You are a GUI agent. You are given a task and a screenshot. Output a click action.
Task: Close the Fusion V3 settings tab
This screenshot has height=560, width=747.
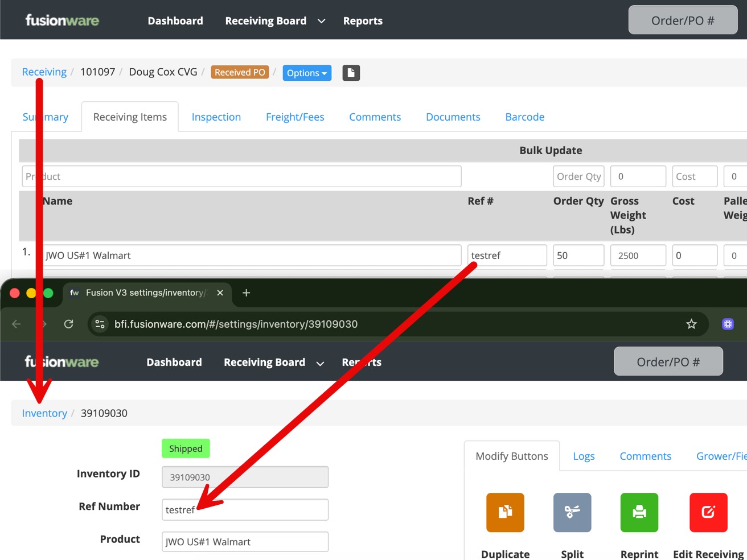pyautogui.click(x=220, y=293)
